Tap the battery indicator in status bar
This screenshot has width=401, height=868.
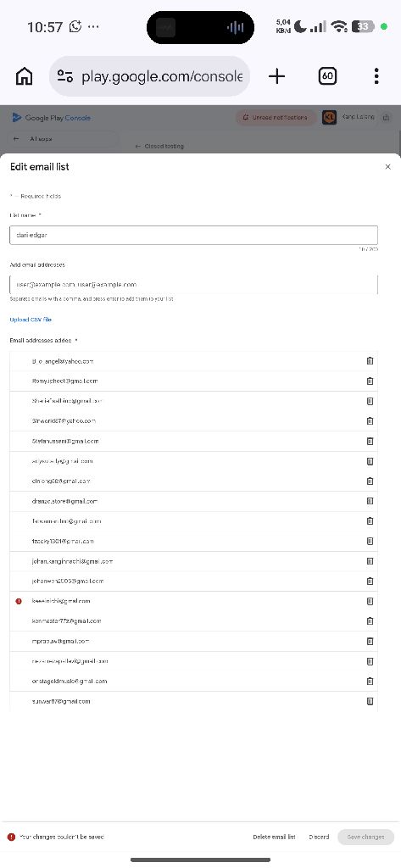tap(364, 26)
